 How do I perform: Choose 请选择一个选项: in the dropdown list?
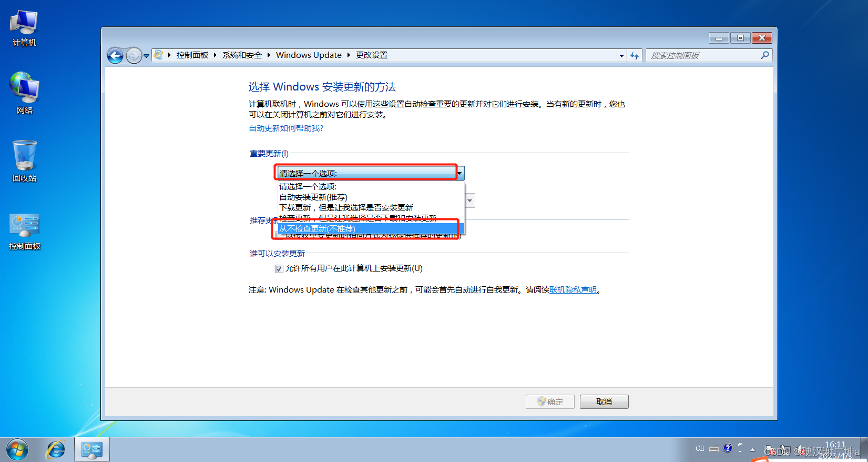(371, 187)
